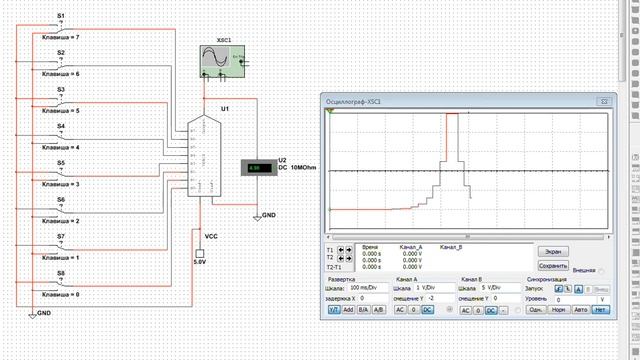This screenshot has height=360, width=640.
Task: Click Channel B scale field 5 V/Div
Action: [500, 288]
